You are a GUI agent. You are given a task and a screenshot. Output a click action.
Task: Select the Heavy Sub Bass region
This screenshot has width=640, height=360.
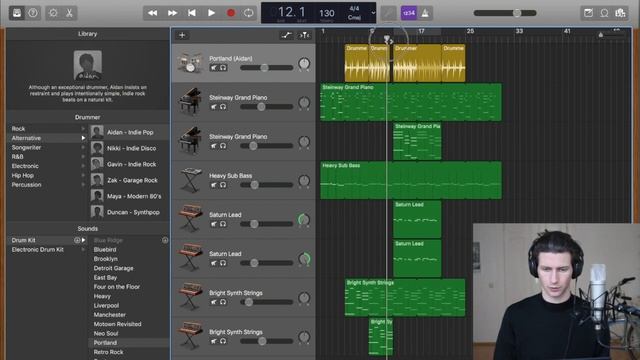coord(411,180)
